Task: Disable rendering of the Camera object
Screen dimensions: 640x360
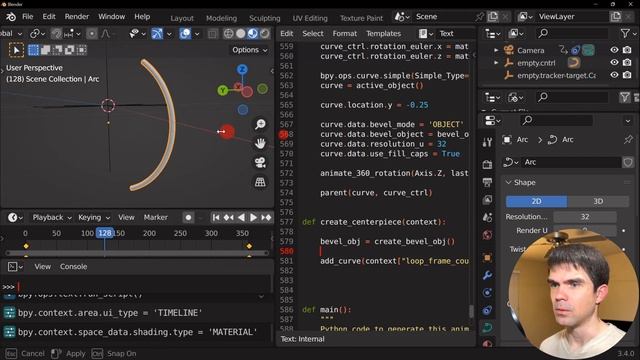Action: (x=627, y=50)
